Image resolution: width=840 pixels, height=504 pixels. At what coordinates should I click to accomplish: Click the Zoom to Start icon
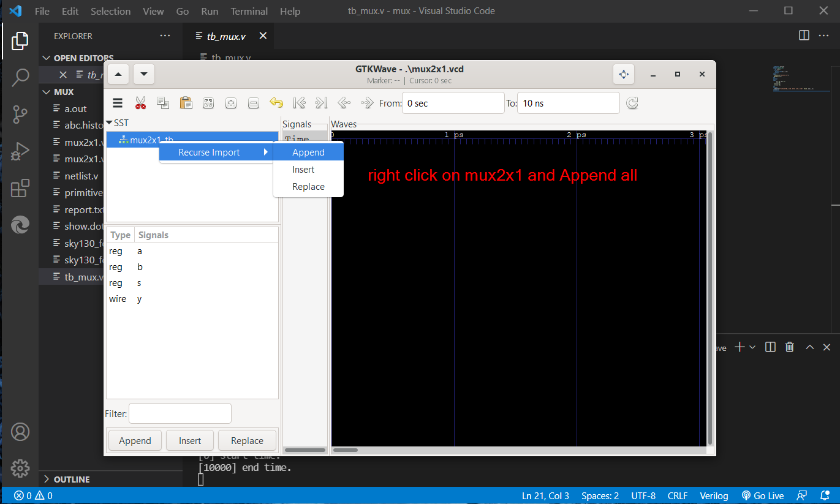[x=299, y=103]
